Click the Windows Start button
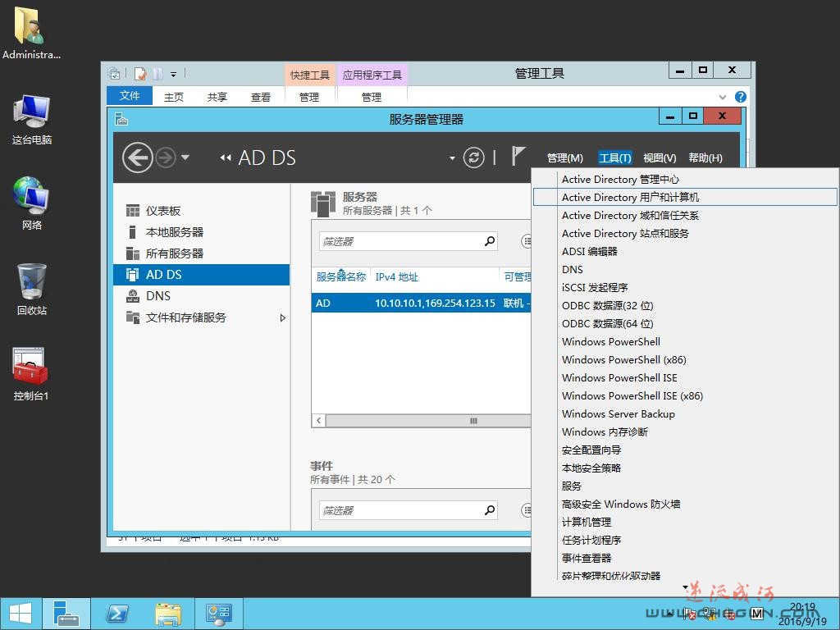This screenshot has height=630, width=840. (21, 614)
